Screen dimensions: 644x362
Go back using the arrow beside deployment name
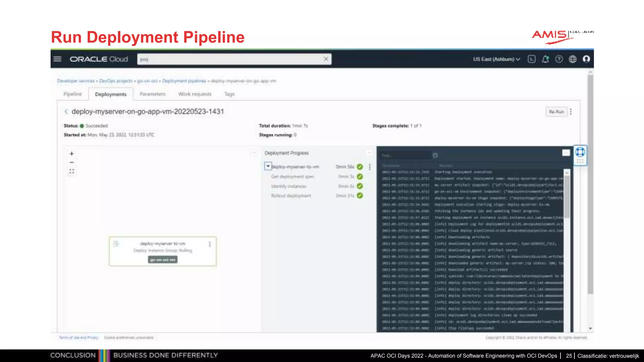pyautogui.click(x=66, y=112)
